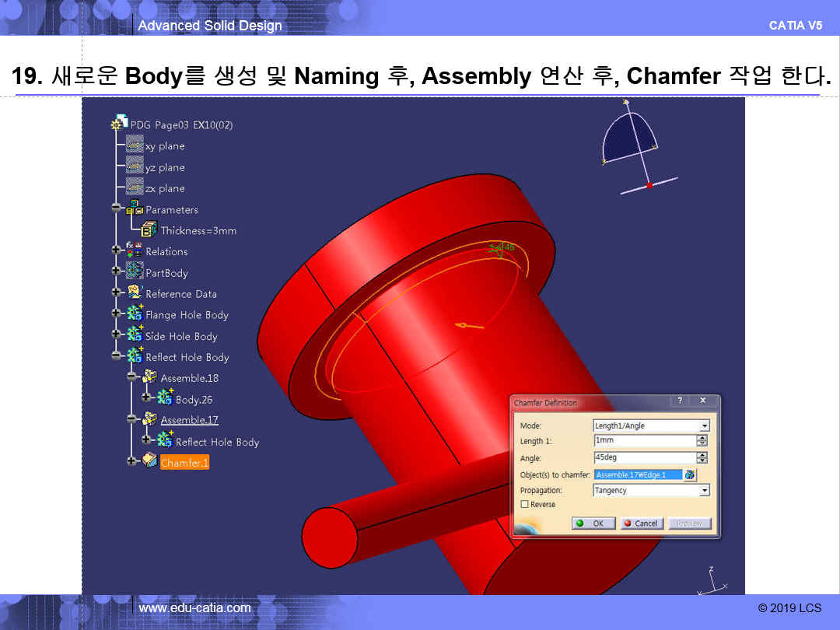This screenshot has height=630, width=840.
Task: Enable the Reverse checkbox
Action: [x=524, y=505]
